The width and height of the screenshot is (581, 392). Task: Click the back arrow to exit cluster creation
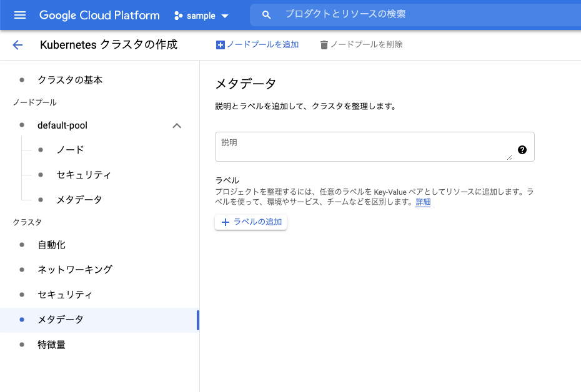[x=17, y=44]
